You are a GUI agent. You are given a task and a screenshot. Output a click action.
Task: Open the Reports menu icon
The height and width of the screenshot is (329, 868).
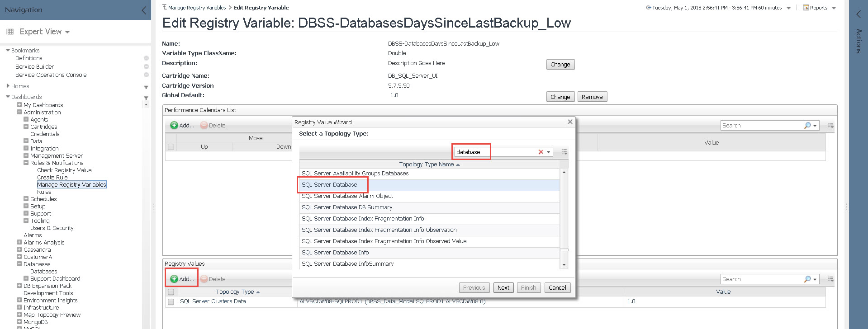806,8
